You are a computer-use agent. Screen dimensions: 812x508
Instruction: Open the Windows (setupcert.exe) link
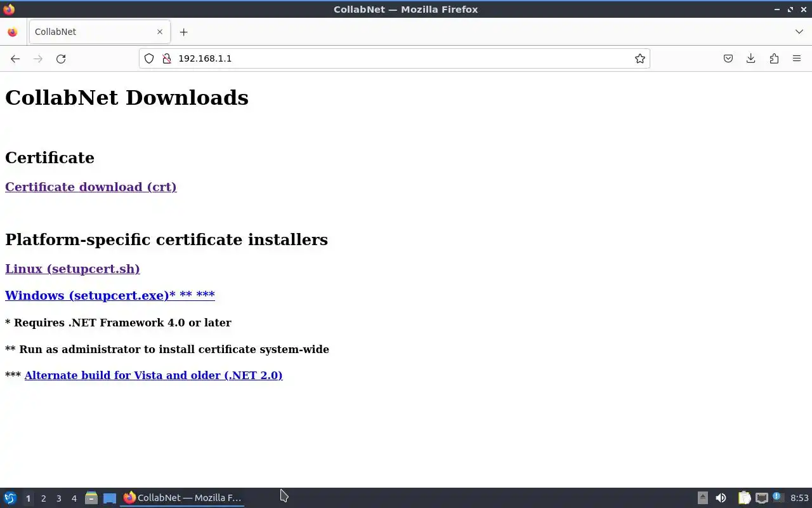pyautogui.click(x=110, y=295)
